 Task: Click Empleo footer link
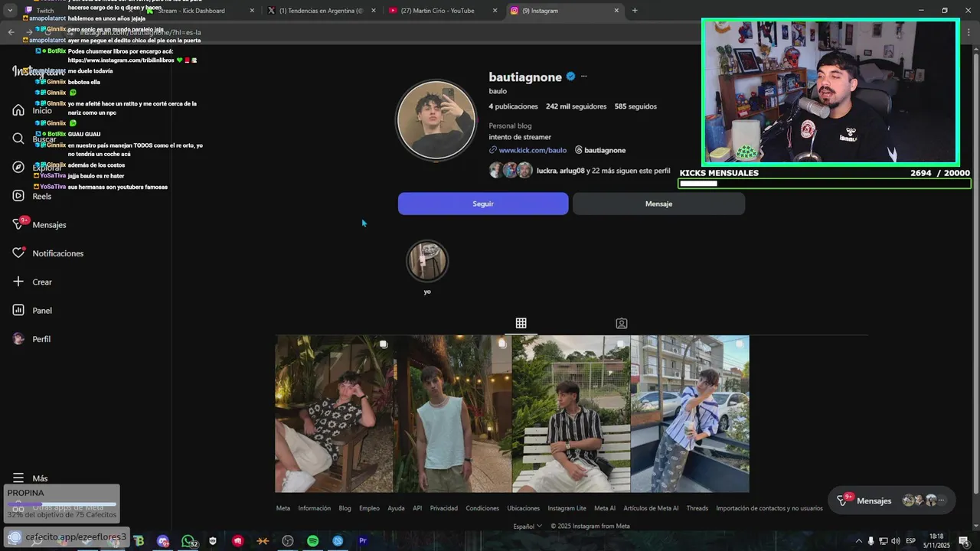click(369, 508)
